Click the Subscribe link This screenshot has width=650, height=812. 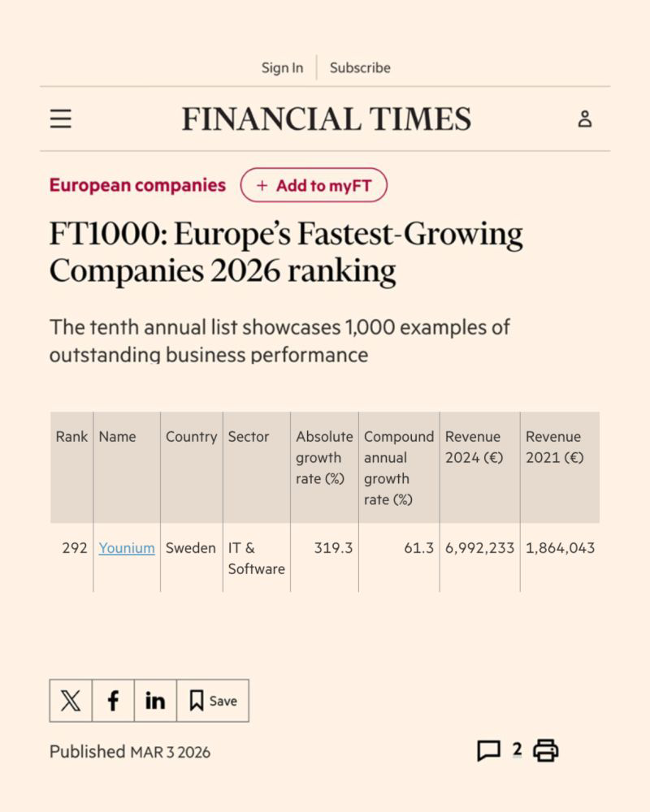[360, 67]
